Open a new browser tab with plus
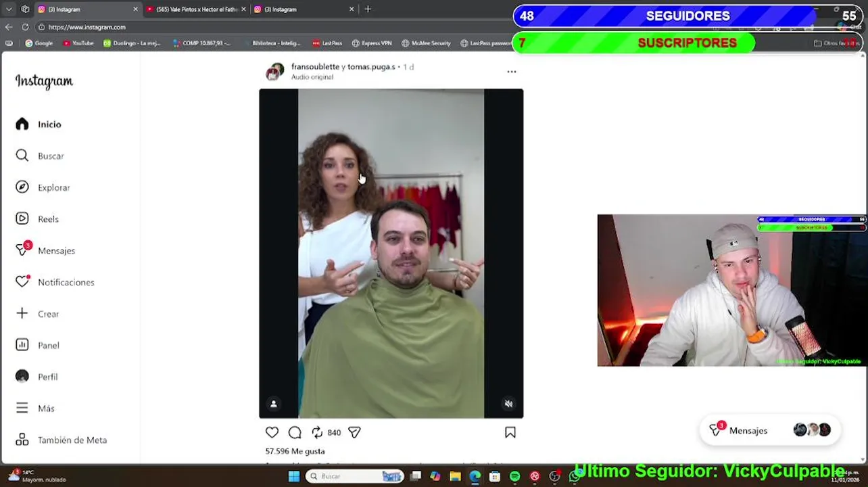Screen dimensions: 868x487 click(x=368, y=9)
